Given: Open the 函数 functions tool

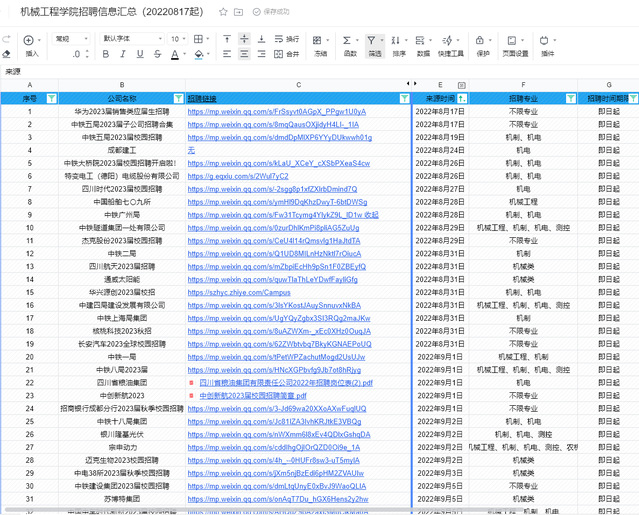Looking at the screenshot, I should (350, 44).
